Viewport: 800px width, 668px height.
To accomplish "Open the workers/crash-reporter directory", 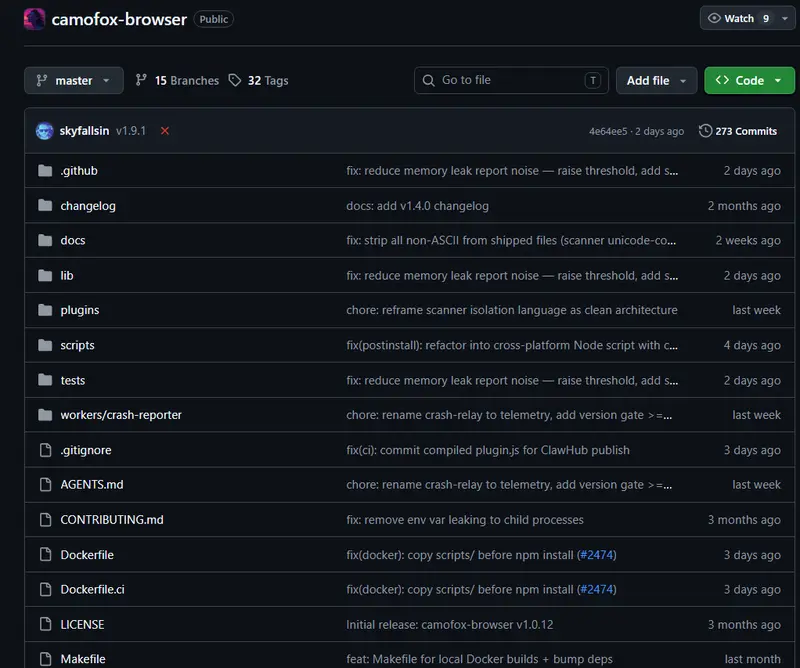I will pos(121,415).
